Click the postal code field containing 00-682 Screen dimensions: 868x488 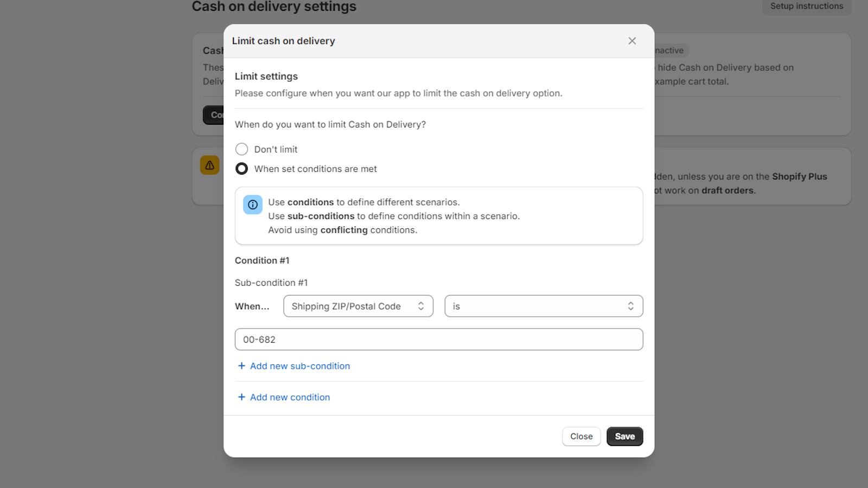click(x=439, y=339)
